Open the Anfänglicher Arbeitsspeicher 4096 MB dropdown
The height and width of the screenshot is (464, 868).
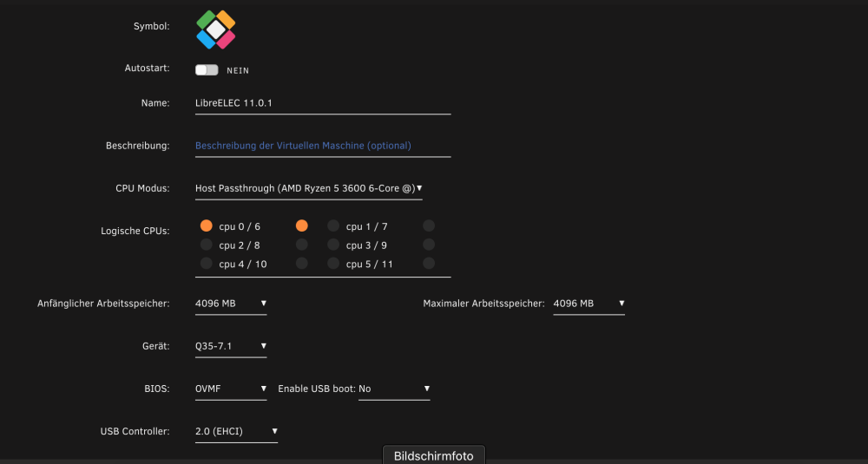[x=231, y=304]
